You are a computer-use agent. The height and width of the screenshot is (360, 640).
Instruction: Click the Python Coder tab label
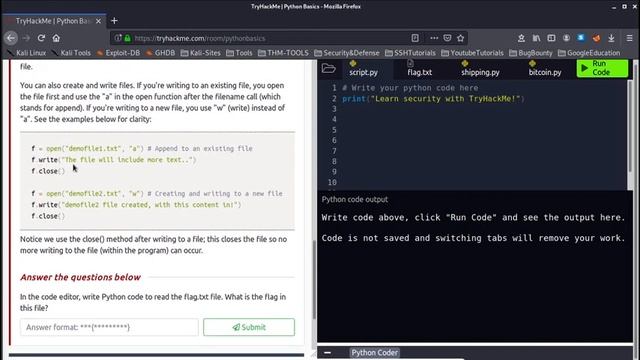374,353
